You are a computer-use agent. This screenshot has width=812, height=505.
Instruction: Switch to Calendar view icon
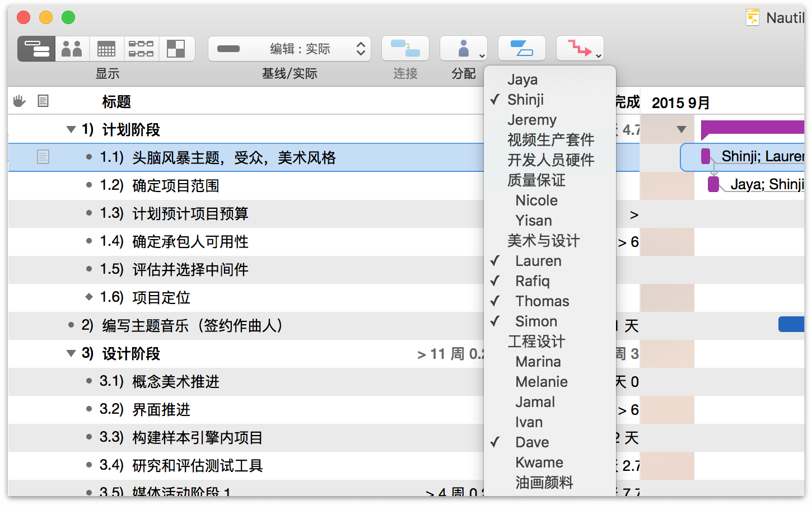106,49
